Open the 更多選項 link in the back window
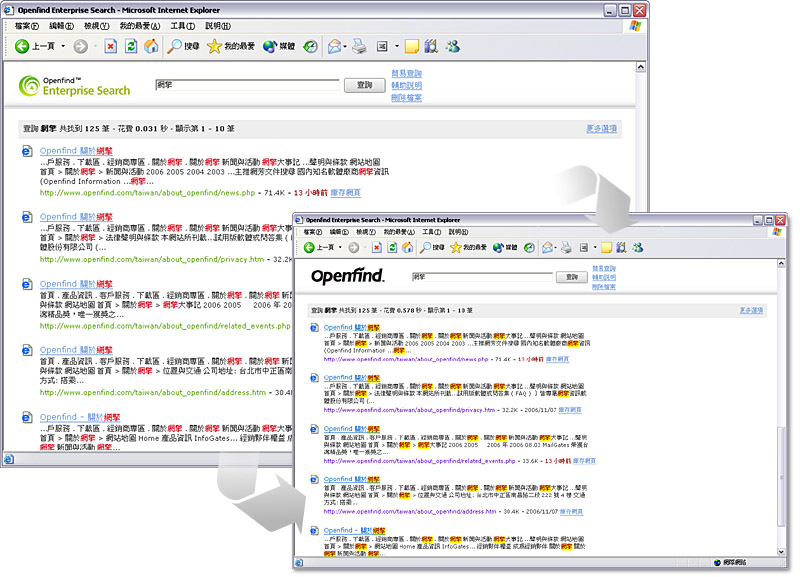The height and width of the screenshot is (577, 800). [x=602, y=129]
